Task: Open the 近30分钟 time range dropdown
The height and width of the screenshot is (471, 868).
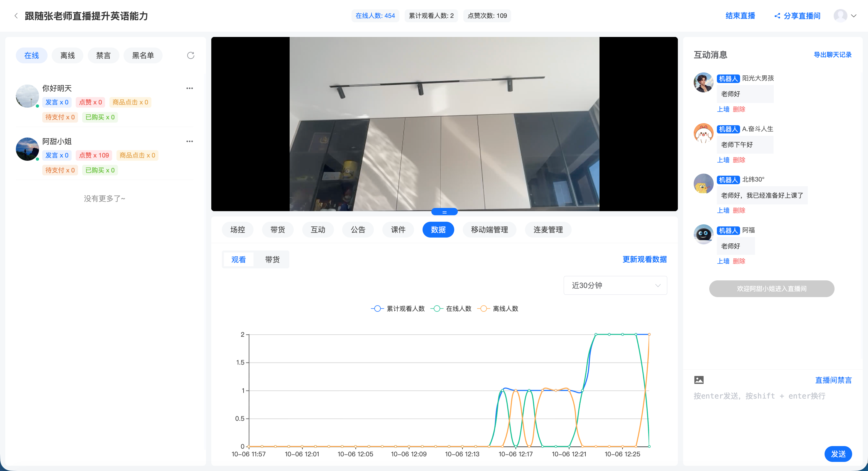Action: pyautogui.click(x=615, y=285)
